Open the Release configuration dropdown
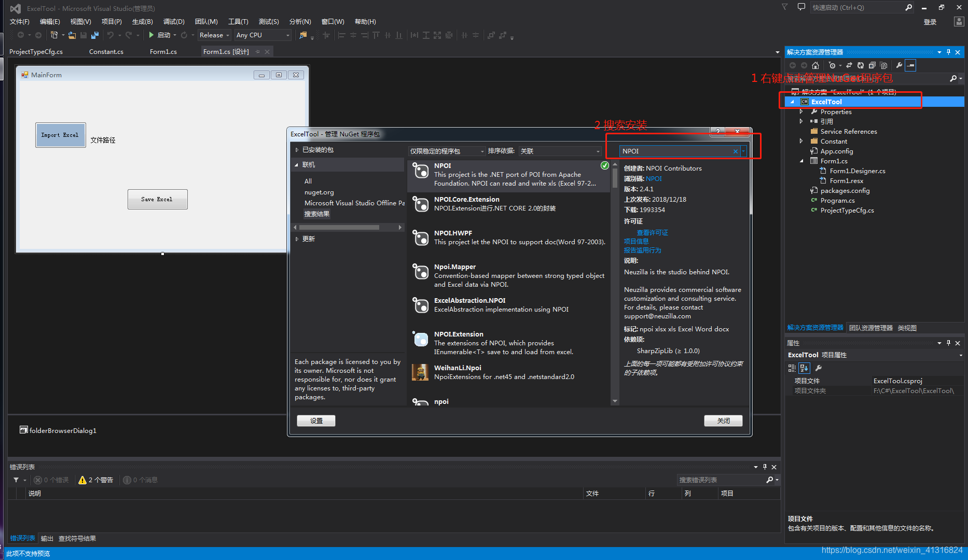Viewport: 968px width, 560px height. tap(214, 35)
